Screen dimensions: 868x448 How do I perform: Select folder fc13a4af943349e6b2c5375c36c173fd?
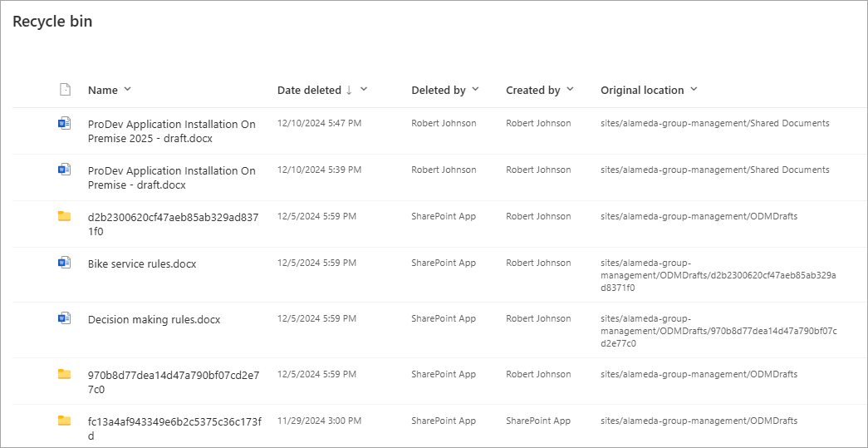174,428
